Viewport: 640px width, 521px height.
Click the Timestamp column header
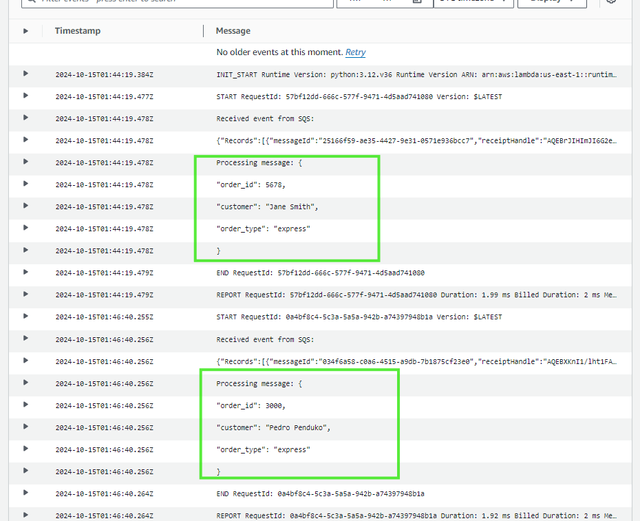point(78,31)
